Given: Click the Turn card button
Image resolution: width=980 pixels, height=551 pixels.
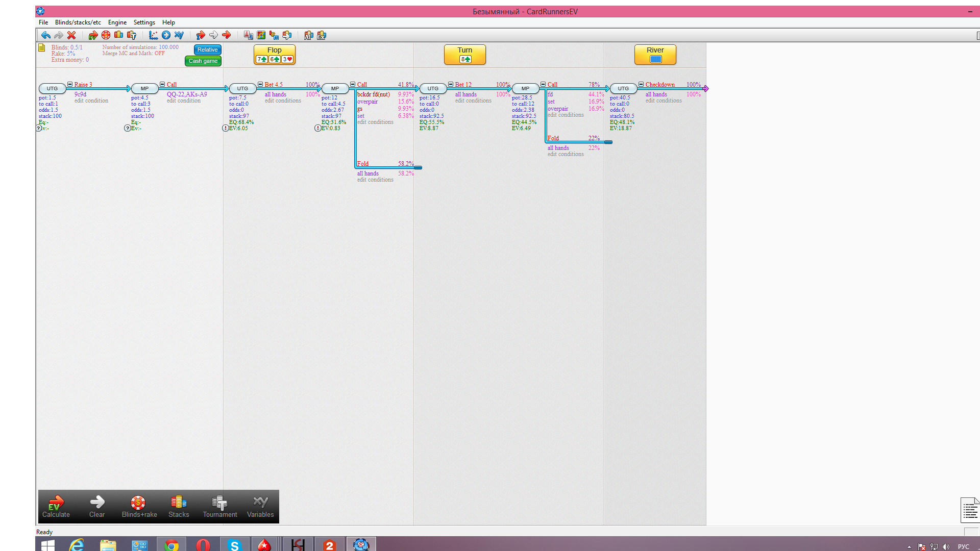Looking at the screenshot, I should [465, 55].
